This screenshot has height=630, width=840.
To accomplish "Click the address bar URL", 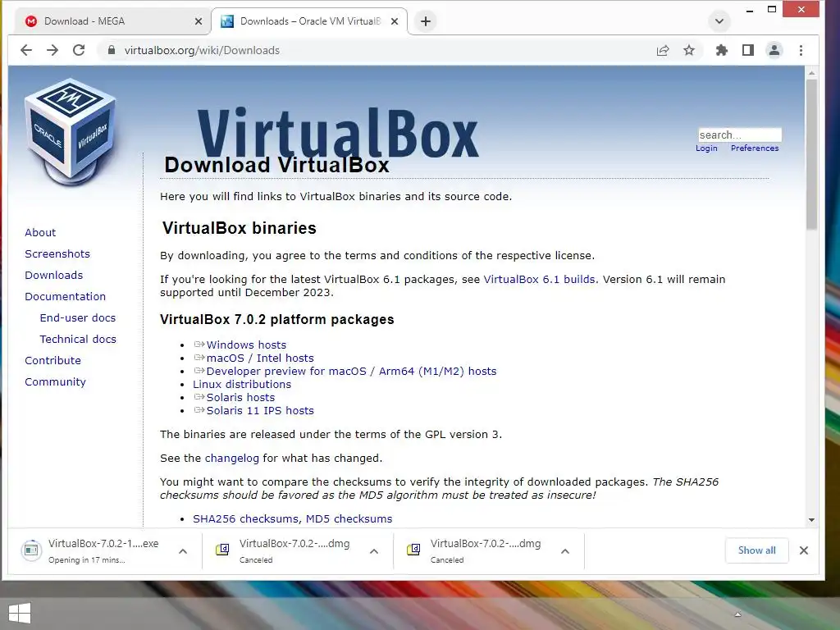I will point(202,50).
